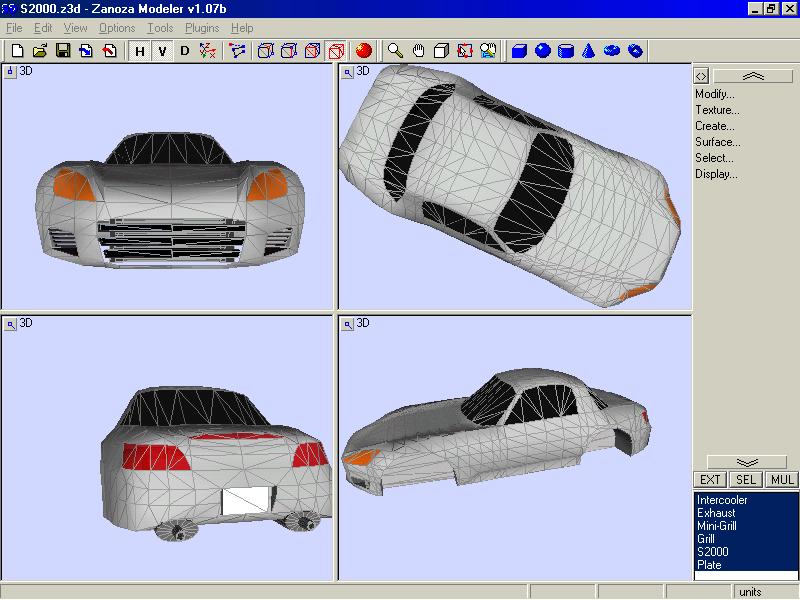The height and width of the screenshot is (600, 800).
Task: Toggle the SEL mode button
Action: [746, 480]
